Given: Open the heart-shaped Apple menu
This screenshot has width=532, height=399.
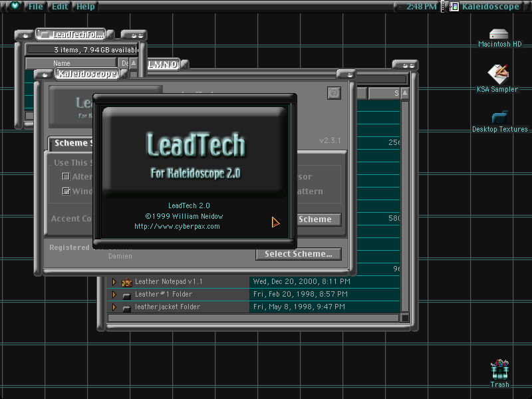Looking at the screenshot, I should click(15, 6).
